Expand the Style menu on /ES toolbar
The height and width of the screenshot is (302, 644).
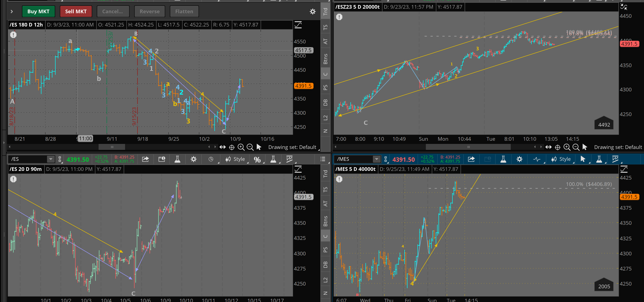(x=235, y=159)
